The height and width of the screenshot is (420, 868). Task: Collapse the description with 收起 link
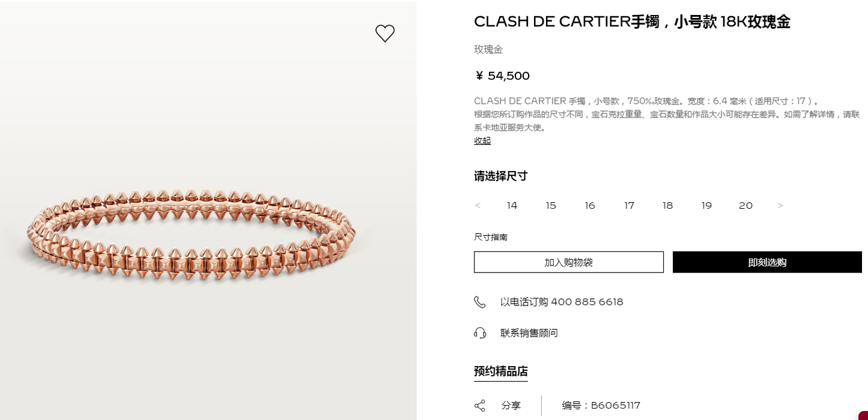point(482,140)
